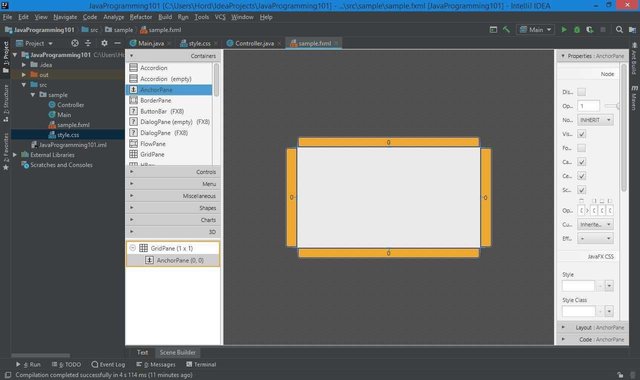The image size is (640, 380).
Task: Run the Main configuration with play icon
Action: tap(564, 30)
